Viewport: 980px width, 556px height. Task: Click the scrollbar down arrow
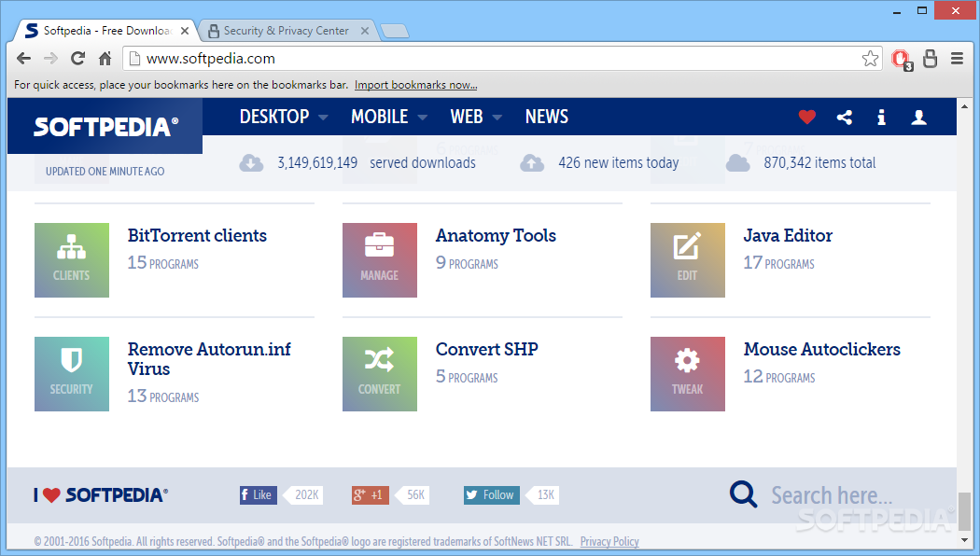[965, 540]
